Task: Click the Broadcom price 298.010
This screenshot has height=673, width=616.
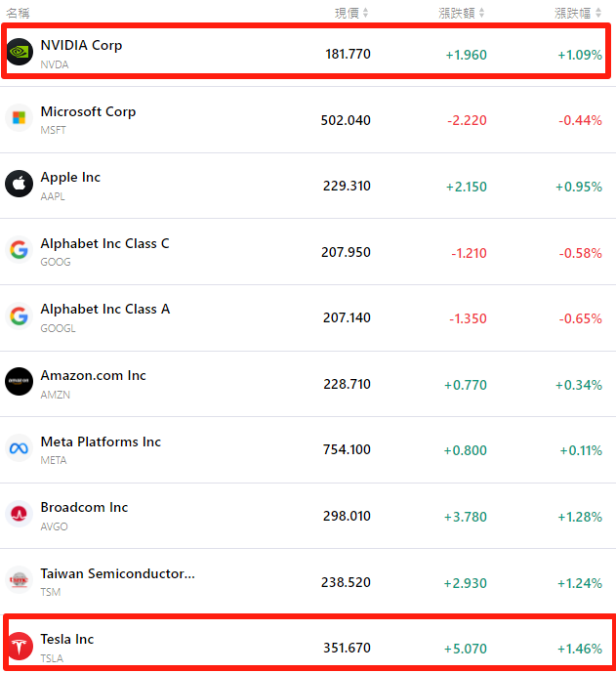Action: tap(346, 516)
